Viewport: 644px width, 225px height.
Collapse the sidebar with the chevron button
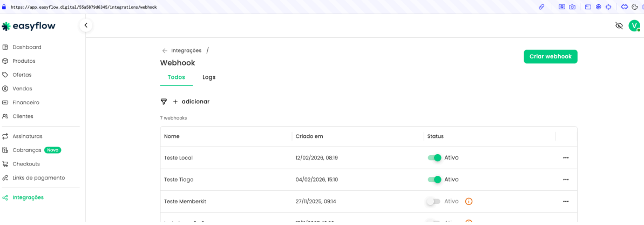85,25
